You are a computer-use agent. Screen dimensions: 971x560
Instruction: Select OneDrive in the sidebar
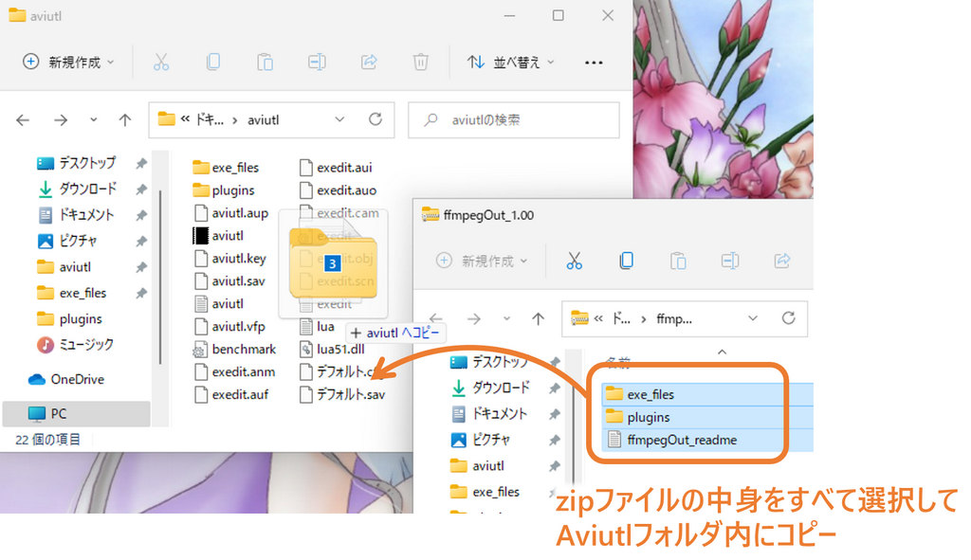(x=66, y=379)
